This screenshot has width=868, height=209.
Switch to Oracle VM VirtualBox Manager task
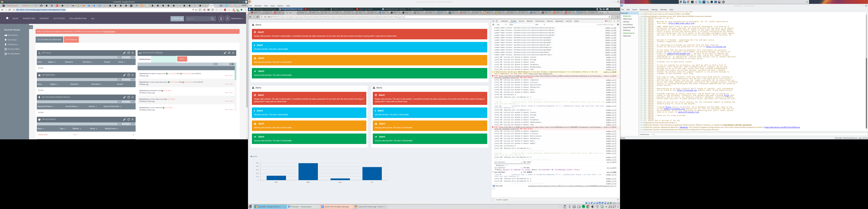337,207
